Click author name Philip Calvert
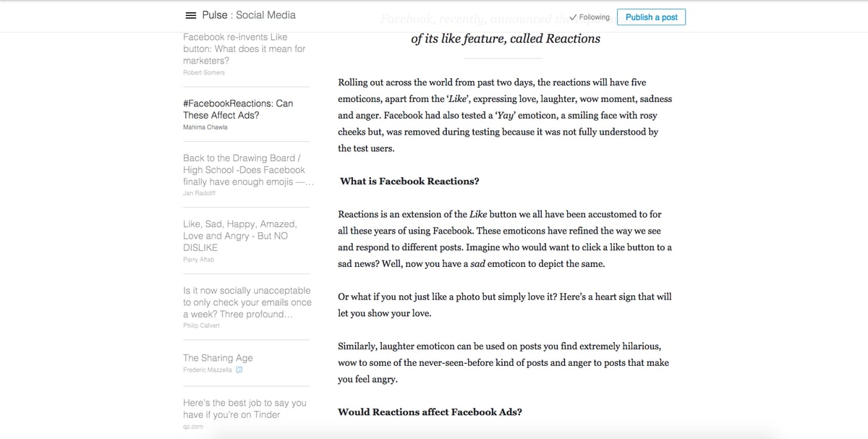 tap(202, 325)
